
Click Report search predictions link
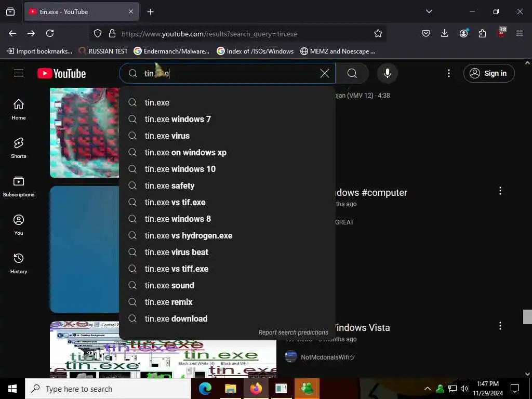pos(293,332)
